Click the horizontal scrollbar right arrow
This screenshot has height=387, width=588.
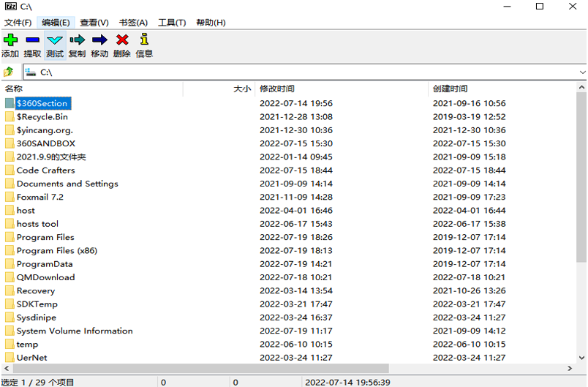point(570,368)
